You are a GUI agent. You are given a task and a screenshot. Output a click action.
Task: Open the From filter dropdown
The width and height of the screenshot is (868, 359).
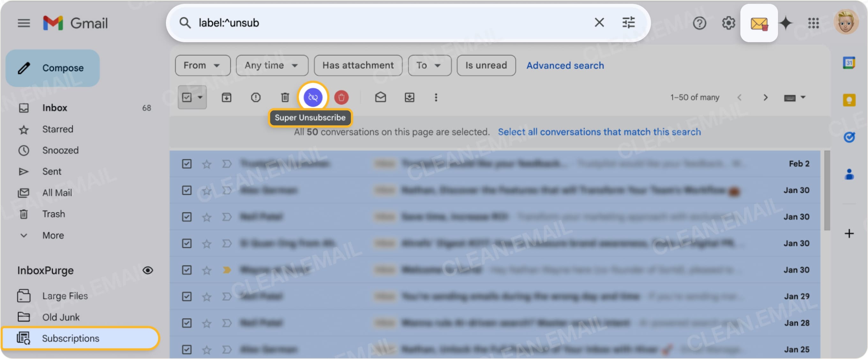pyautogui.click(x=202, y=65)
